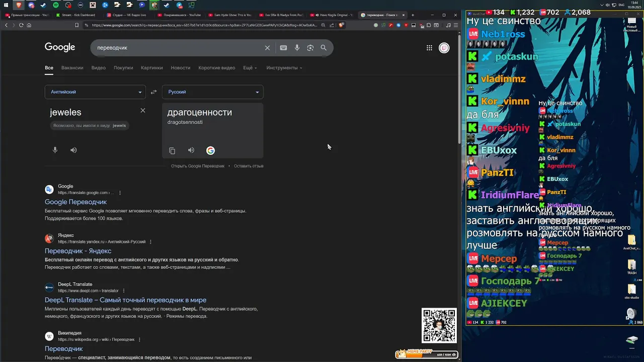Switch to the Студия — VK Видео Live tab
Image resolution: width=644 pixels, height=362 pixels.
(x=127, y=15)
